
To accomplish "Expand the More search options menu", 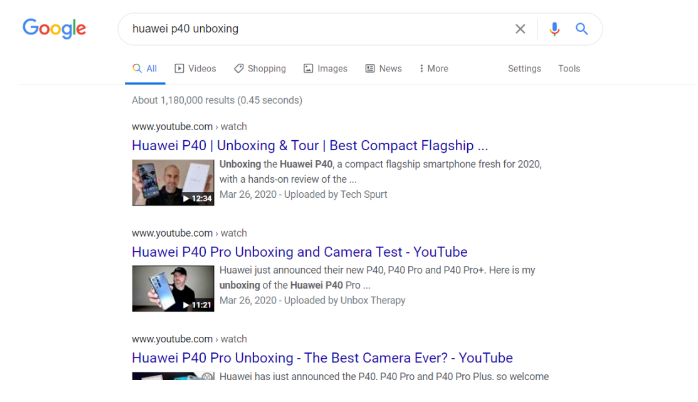I will 434,69.
